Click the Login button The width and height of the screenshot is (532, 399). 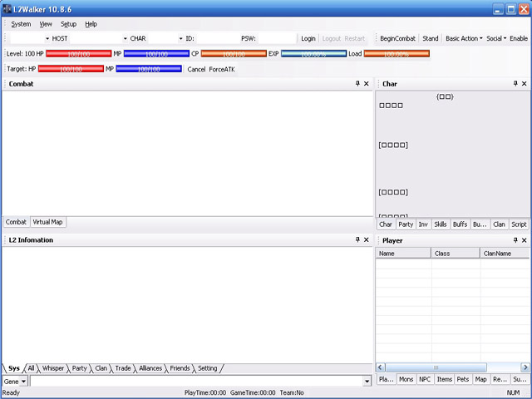[308, 39]
